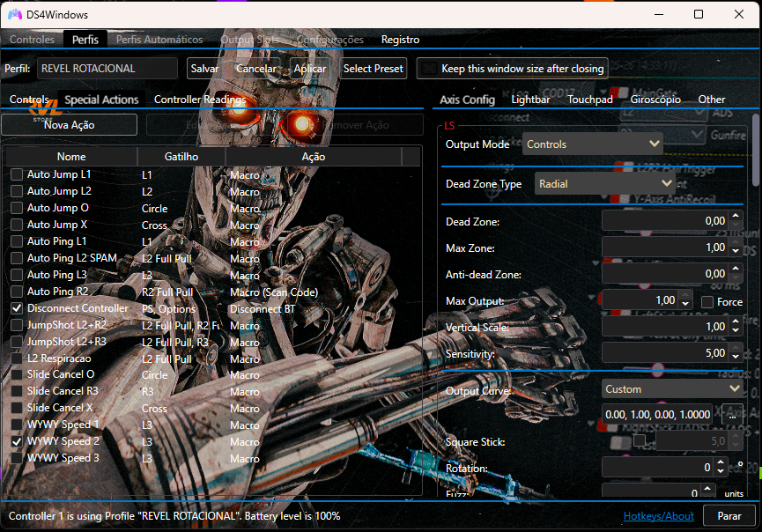Click the PS, Options trigger cell
Image resolution: width=762 pixels, height=532 pixels.
tap(168, 309)
